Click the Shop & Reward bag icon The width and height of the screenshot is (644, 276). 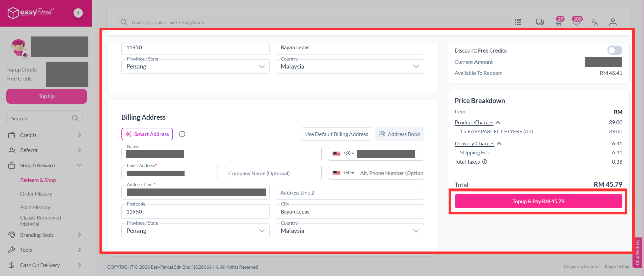(x=12, y=165)
